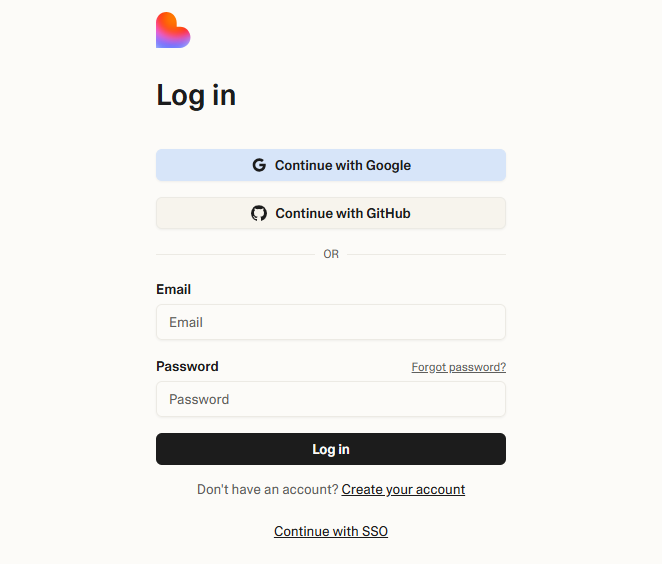Follow the Create your account link

tap(403, 489)
